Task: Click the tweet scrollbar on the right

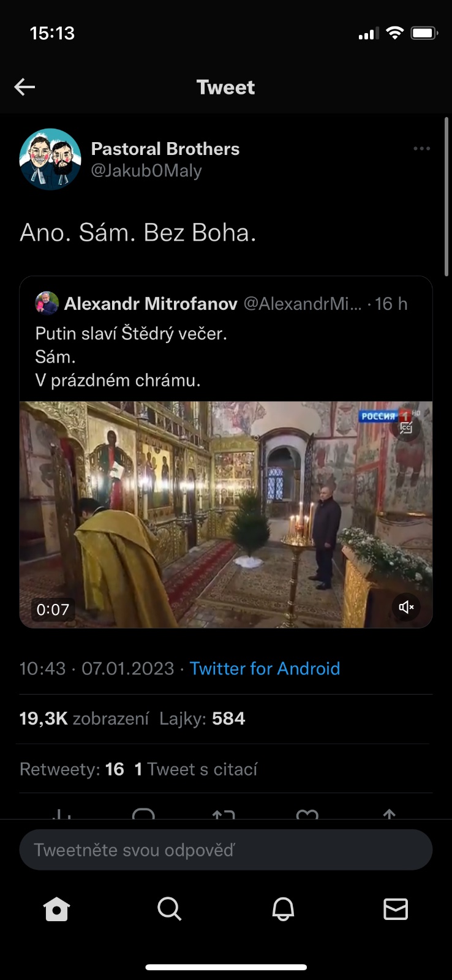Action: click(x=446, y=196)
